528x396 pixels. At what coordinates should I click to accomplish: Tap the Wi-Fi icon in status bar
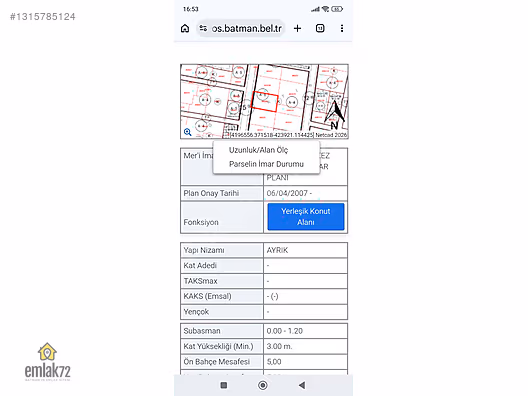tap(325, 9)
